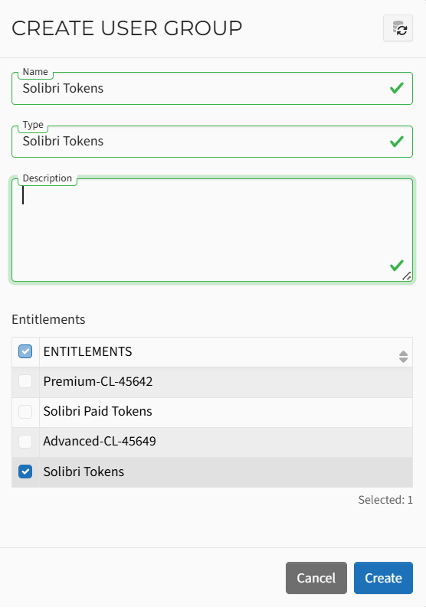The height and width of the screenshot is (608, 426).
Task: Cancel the user group creation
Action: pos(316,578)
